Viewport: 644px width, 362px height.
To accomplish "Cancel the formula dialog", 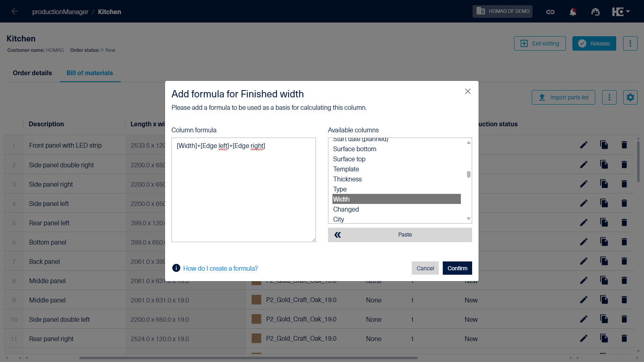I will pos(425,268).
